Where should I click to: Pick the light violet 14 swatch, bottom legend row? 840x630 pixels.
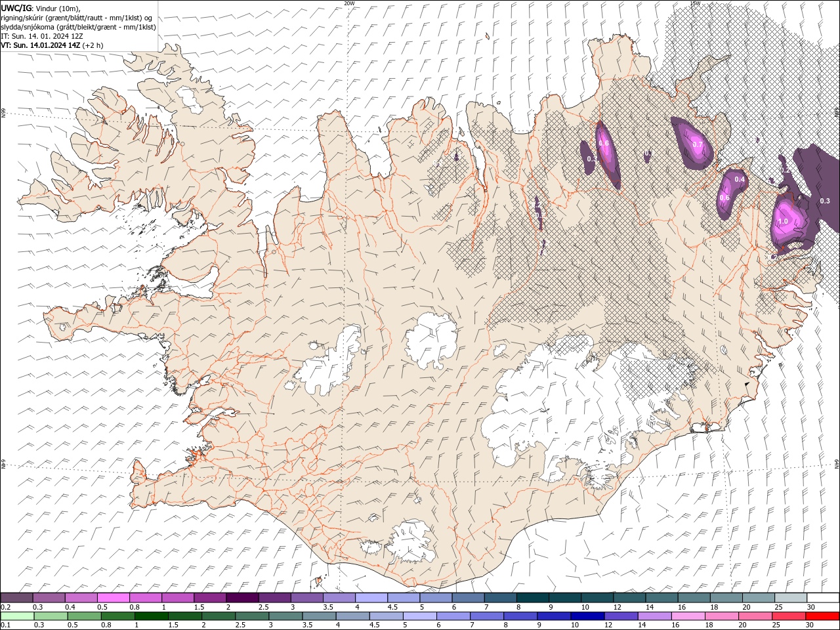click(654, 616)
